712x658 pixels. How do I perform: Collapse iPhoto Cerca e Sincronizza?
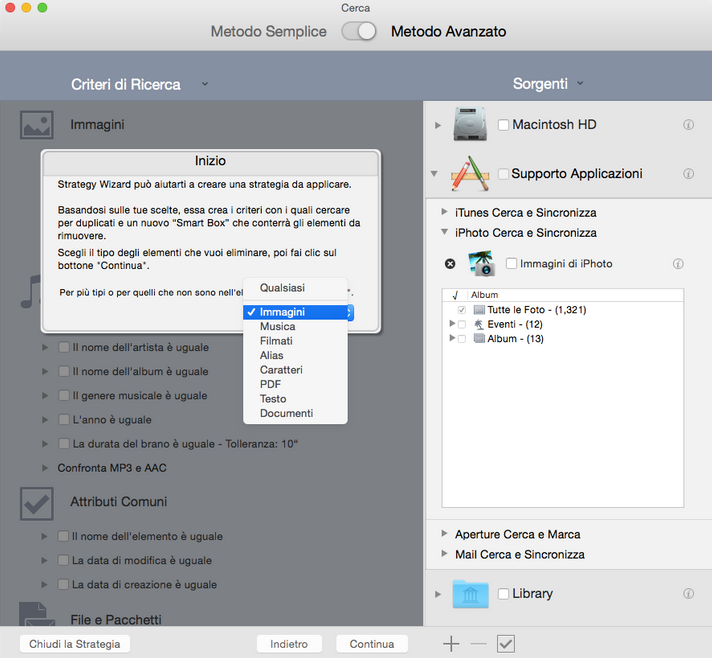445,232
